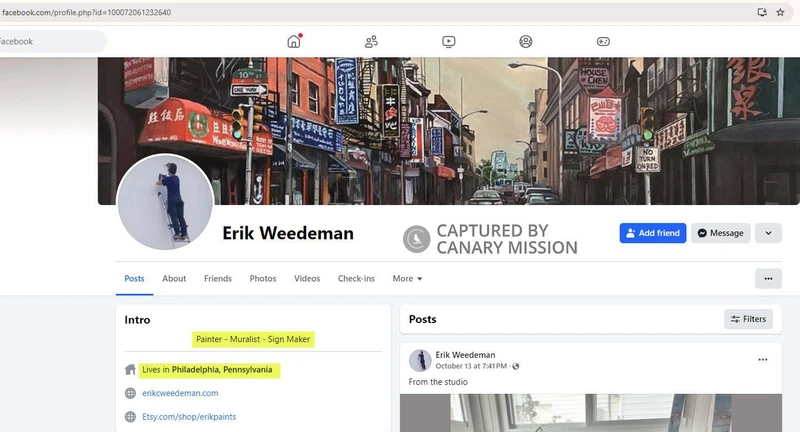Viewport: 800px width, 432px height.
Task: Click the Message button
Action: [721, 233]
